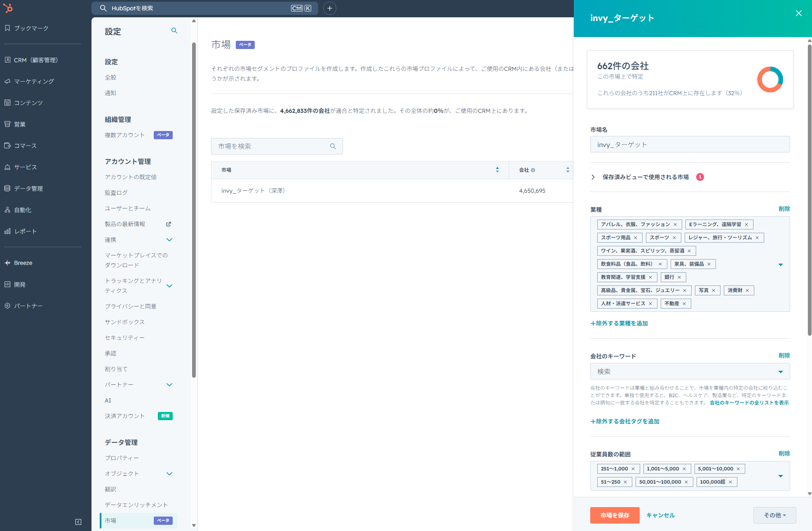Select 市場 in settings sidebar
Viewport: 812px width, 531px height.
coord(110,521)
